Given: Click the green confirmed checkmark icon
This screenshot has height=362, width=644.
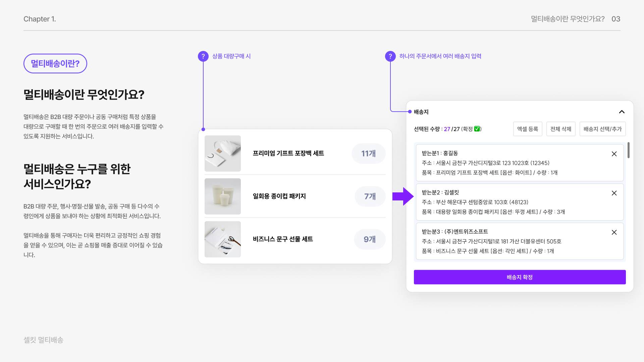Looking at the screenshot, I should (x=477, y=129).
